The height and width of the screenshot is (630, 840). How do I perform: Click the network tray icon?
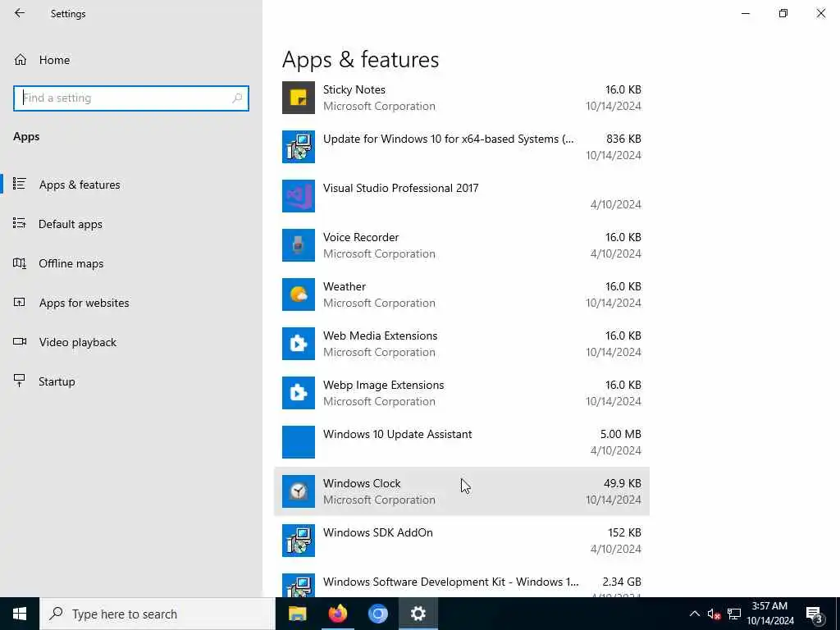point(734,614)
